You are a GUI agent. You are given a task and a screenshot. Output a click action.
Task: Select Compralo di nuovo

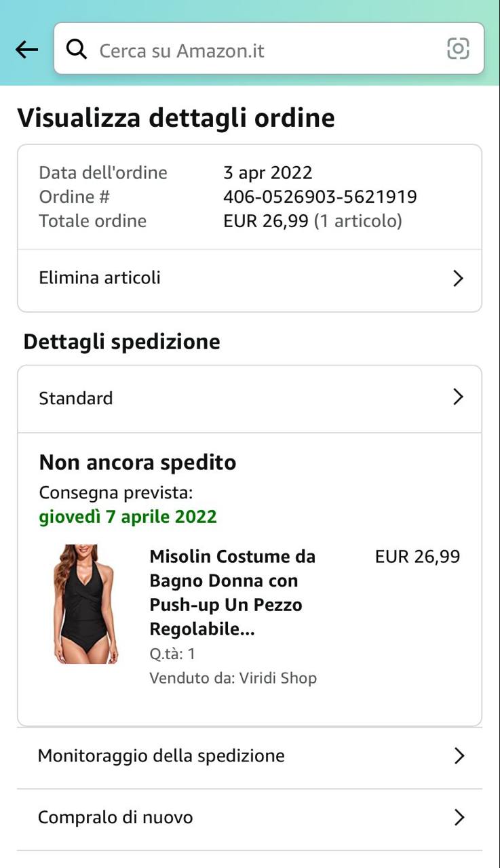[115, 817]
